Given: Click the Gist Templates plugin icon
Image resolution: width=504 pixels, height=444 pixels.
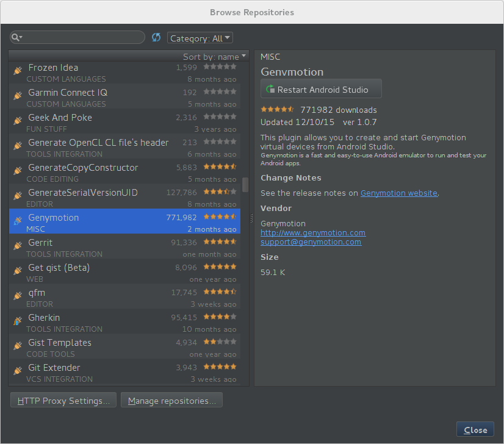Looking at the screenshot, I should pos(18,346).
